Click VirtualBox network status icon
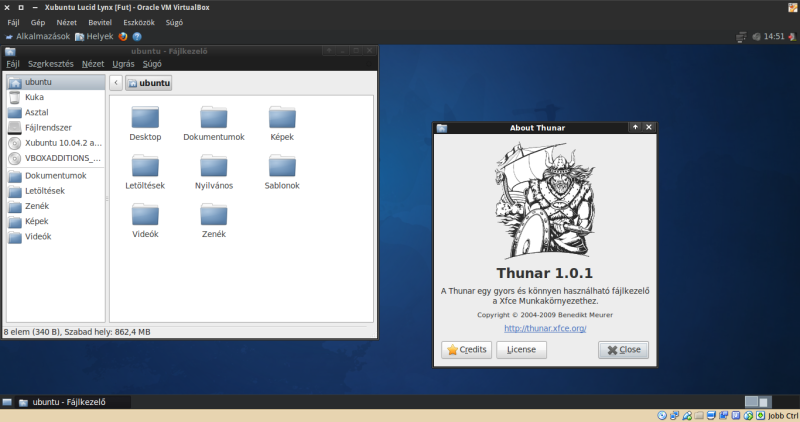Image resolution: width=800 pixels, height=422 pixels. click(x=674, y=416)
